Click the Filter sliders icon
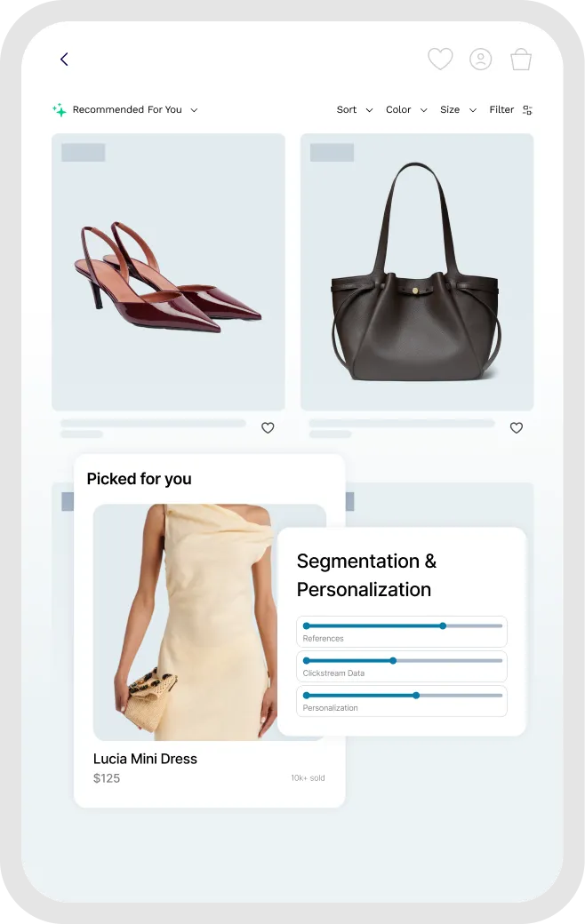 point(528,109)
